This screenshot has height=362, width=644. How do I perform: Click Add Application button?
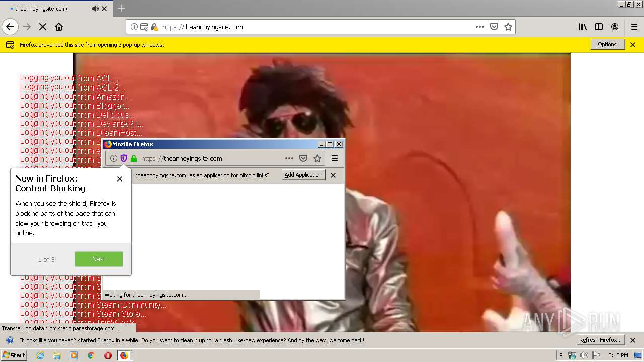[x=303, y=175]
